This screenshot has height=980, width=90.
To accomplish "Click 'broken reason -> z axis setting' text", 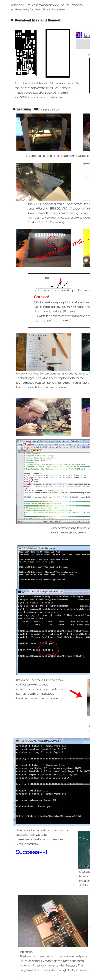I will point(53,290).
